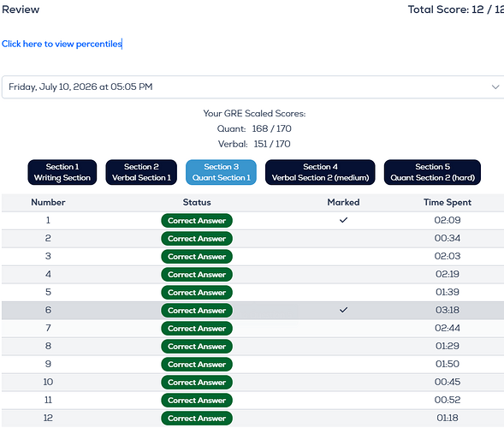
Task: Open Section 5 Quant Section 2 (hard)
Action: (x=432, y=172)
